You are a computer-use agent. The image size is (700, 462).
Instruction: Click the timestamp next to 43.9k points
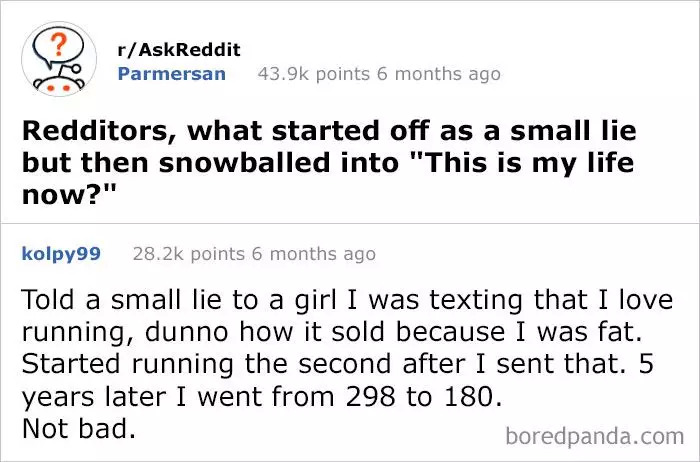pos(441,74)
